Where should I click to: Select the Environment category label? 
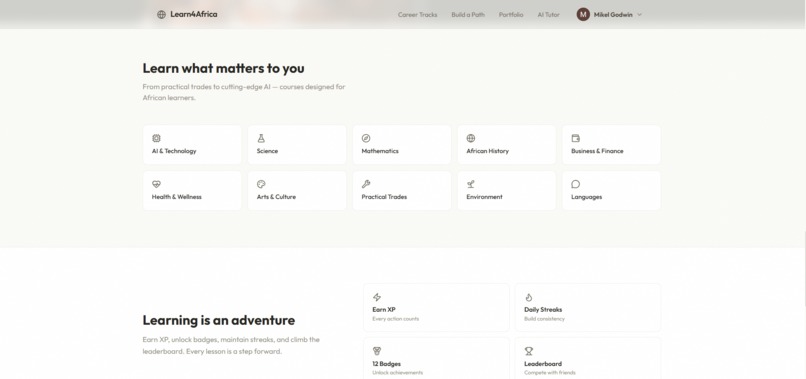pyautogui.click(x=484, y=196)
